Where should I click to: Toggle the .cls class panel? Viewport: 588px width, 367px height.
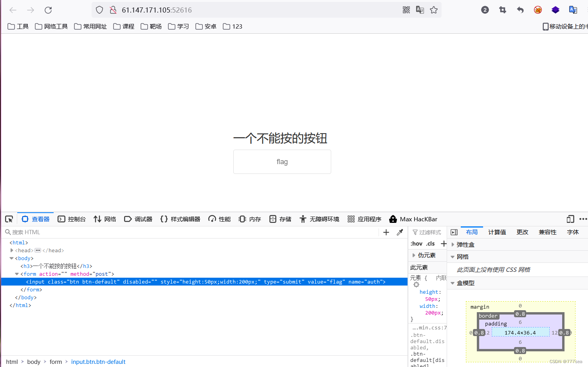pos(431,244)
